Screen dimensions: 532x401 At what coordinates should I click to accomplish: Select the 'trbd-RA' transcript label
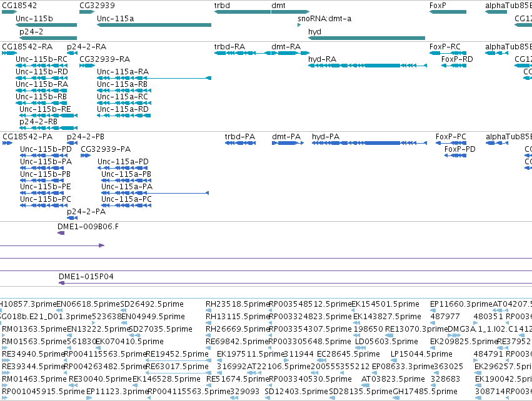229,46
